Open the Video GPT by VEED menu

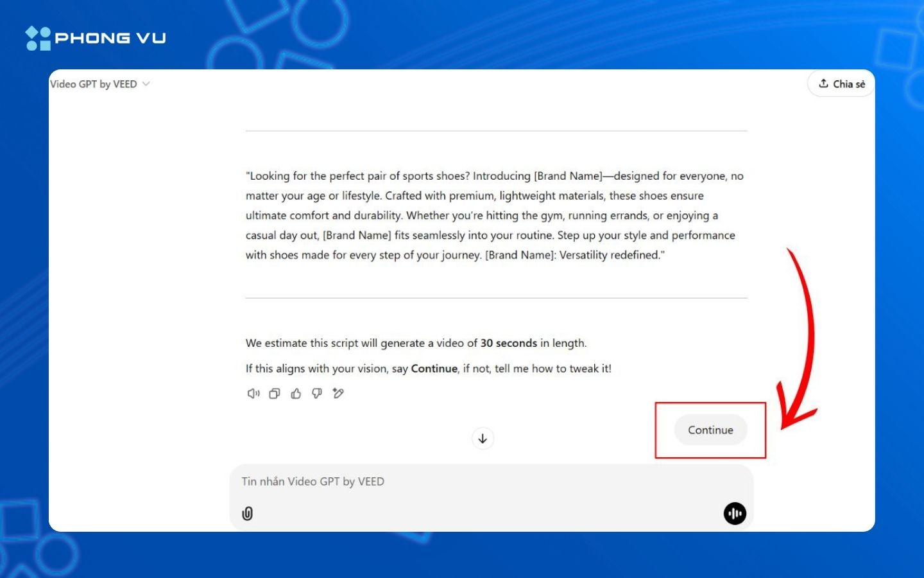99,84
